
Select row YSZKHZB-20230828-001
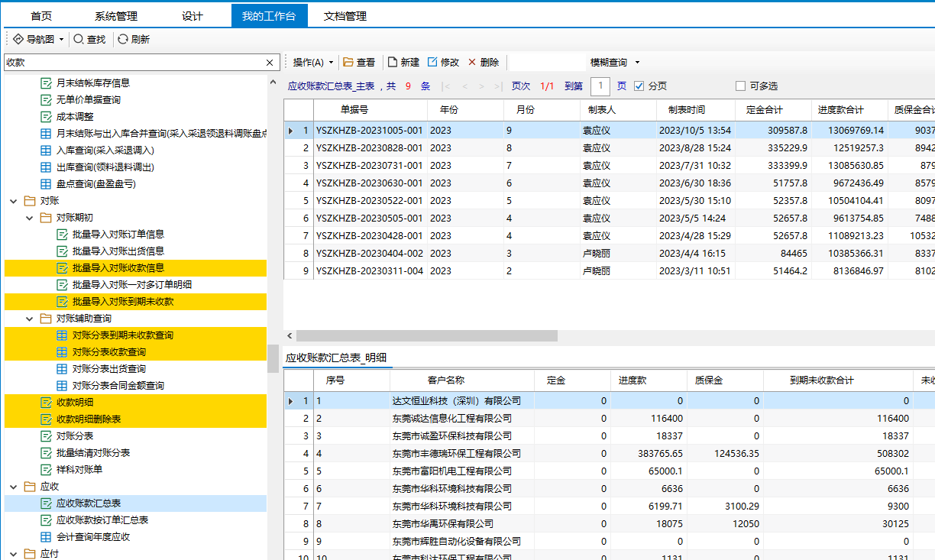click(x=609, y=148)
